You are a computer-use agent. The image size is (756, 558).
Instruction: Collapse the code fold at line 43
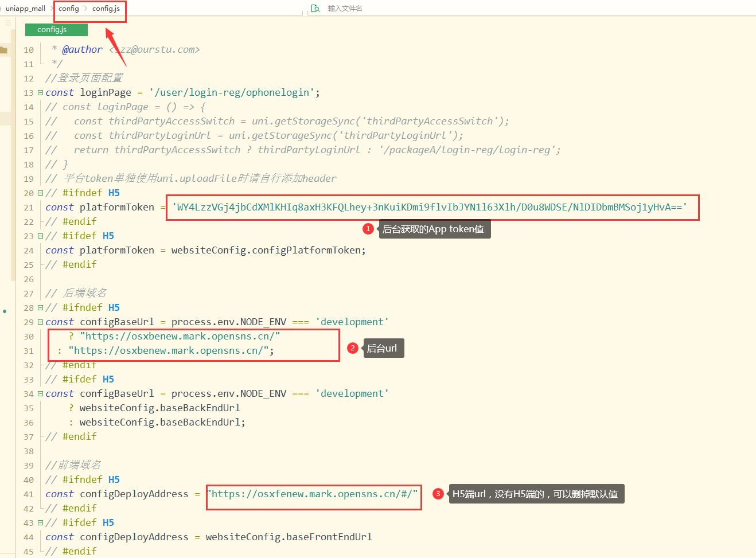pyautogui.click(x=40, y=522)
